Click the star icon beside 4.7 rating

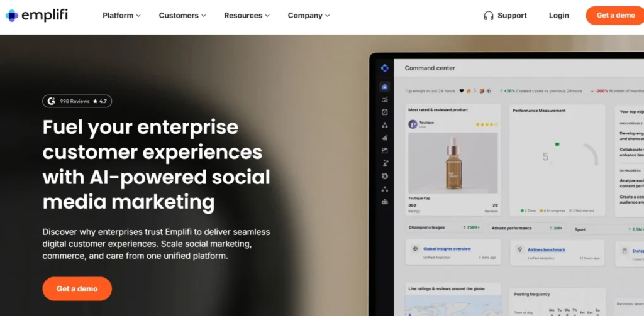tap(95, 101)
